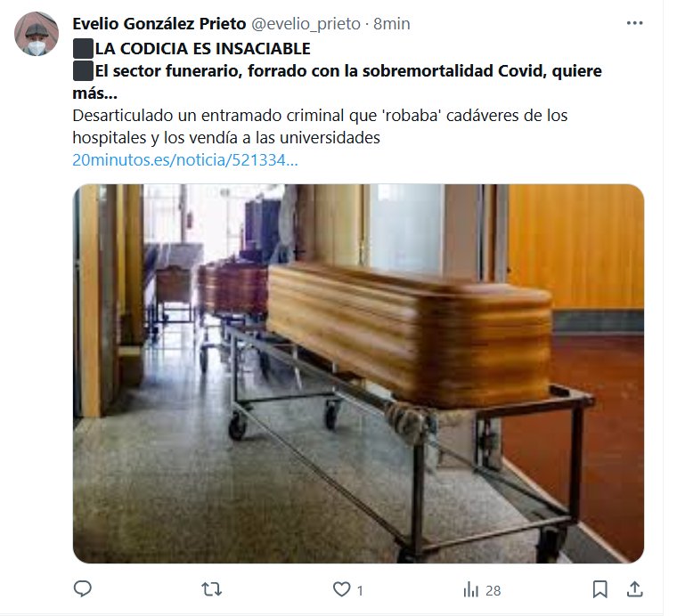Open the 8min timestamp permalink
The height and width of the screenshot is (616, 677).
tap(392, 24)
